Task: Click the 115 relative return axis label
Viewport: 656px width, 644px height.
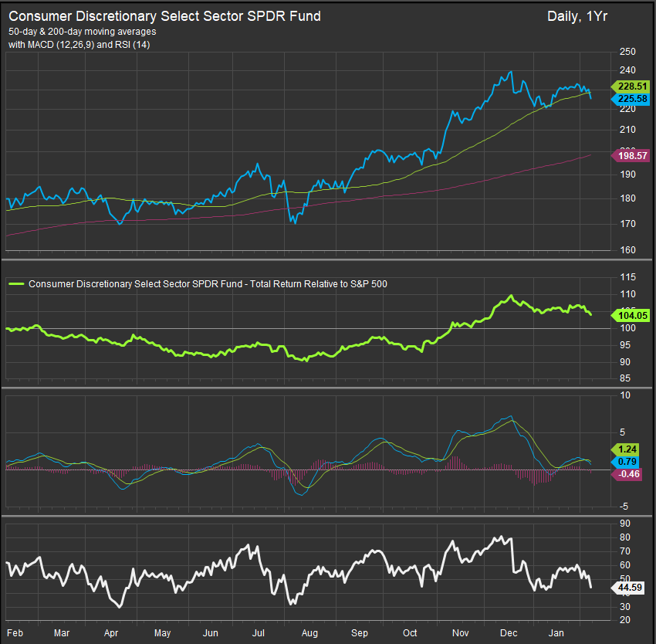Action: [x=627, y=276]
